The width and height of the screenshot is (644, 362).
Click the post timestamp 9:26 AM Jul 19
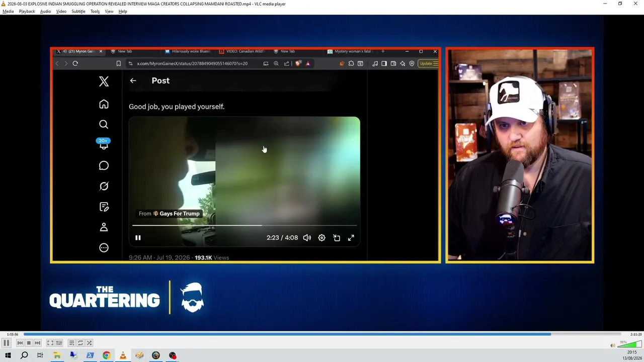pos(159,257)
